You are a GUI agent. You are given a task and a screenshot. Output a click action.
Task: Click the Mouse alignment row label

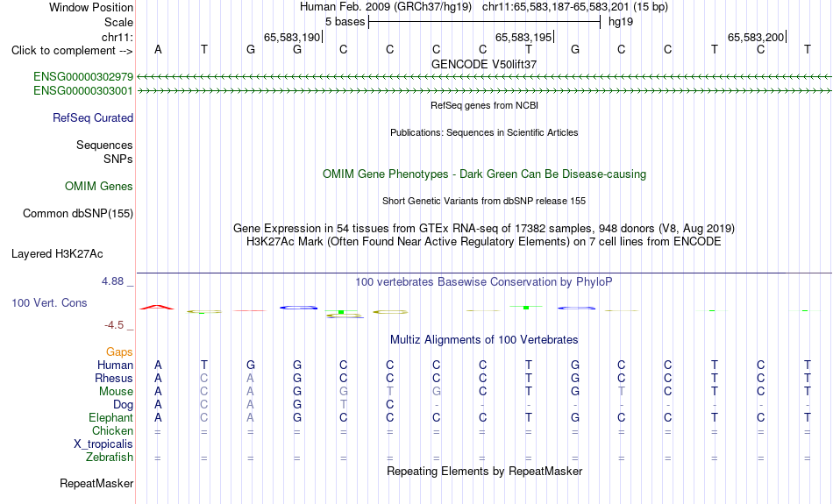click(117, 392)
